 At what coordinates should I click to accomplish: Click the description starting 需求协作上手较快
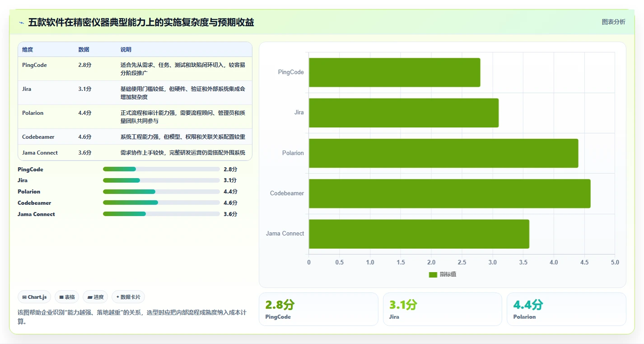click(x=183, y=153)
